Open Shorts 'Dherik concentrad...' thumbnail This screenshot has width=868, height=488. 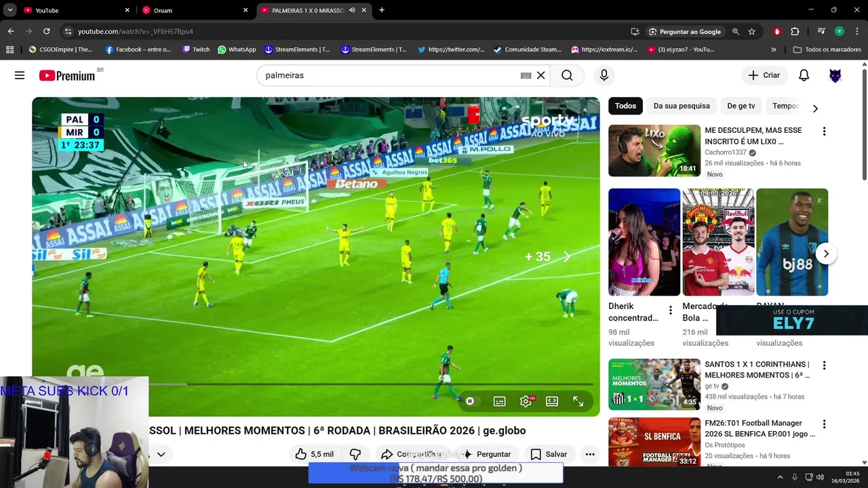(644, 242)
